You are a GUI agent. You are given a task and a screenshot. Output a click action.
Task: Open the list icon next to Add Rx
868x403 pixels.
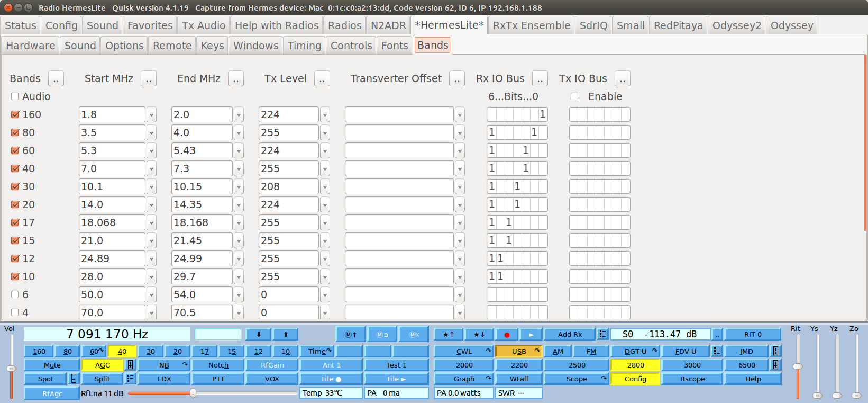602,334
